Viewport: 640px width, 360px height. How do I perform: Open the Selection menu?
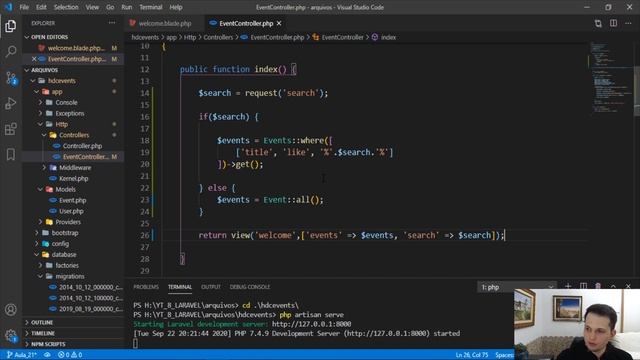(x=66, y=7)
